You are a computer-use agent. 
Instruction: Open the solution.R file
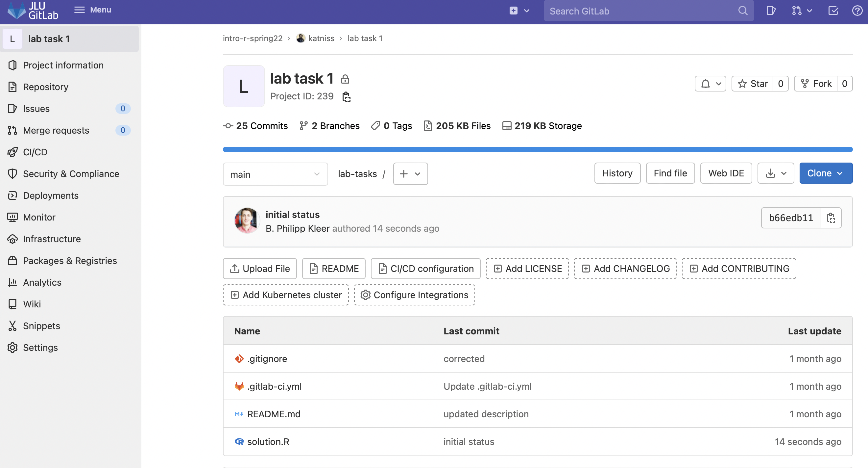(268, 442)
